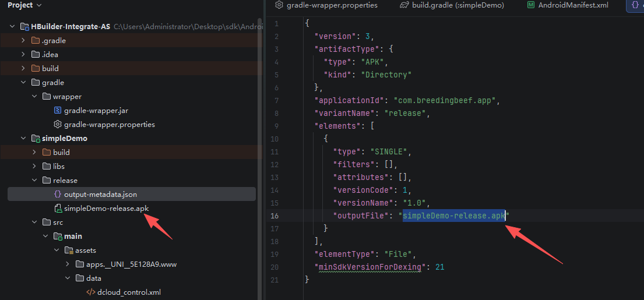Click the .idea folder icon

pyautogui.click(x=36, y=55)
